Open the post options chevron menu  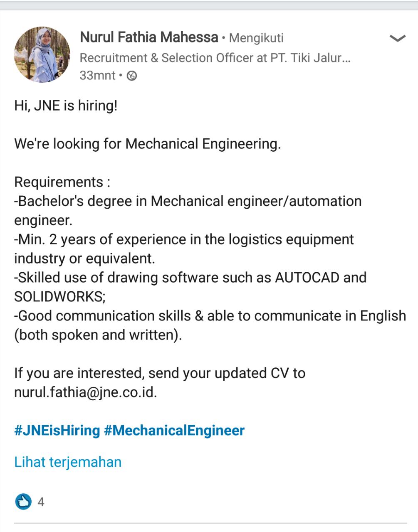point(397,39)
